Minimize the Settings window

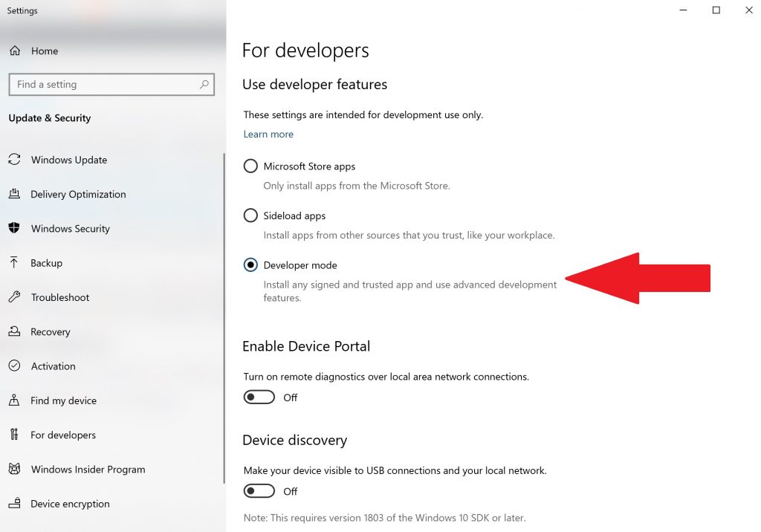pyautogui.click(x=684, y=10)
